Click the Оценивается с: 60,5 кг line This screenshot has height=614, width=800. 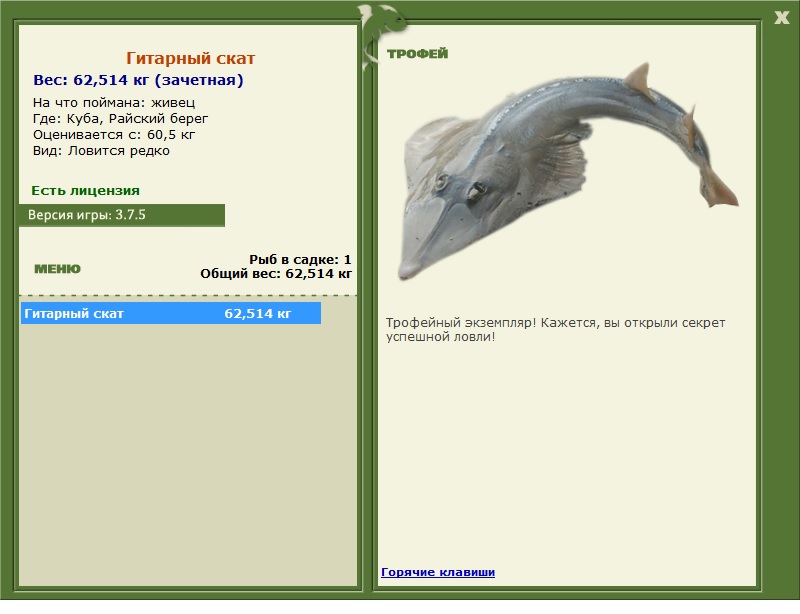tap(114, 135)
